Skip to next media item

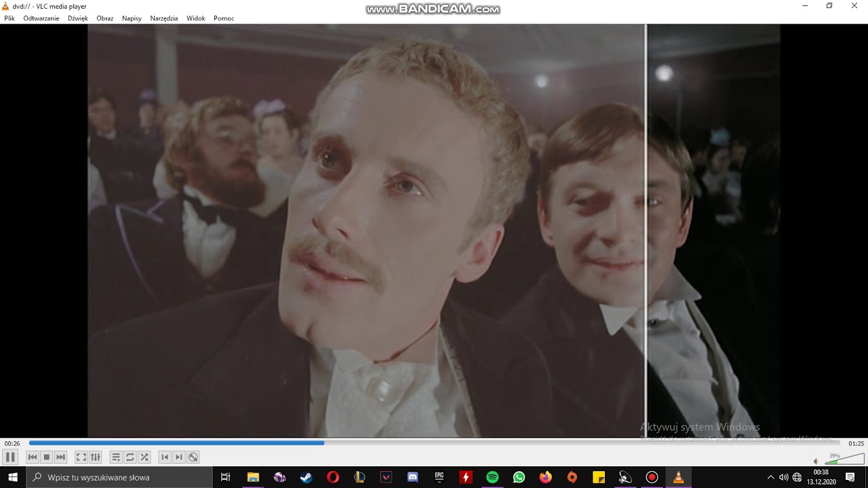point(60,457)
